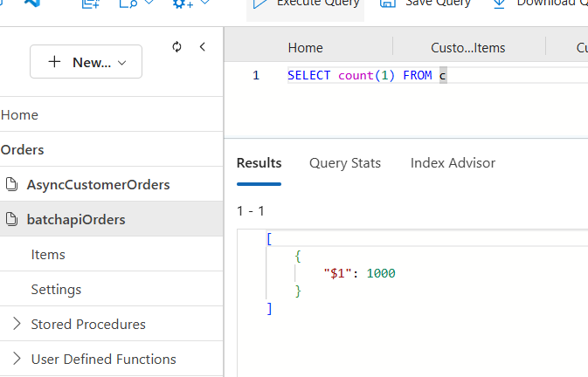The image size is (588, 377).
Task: Click the open query toolbar icon
Action: tap(128, 3)
